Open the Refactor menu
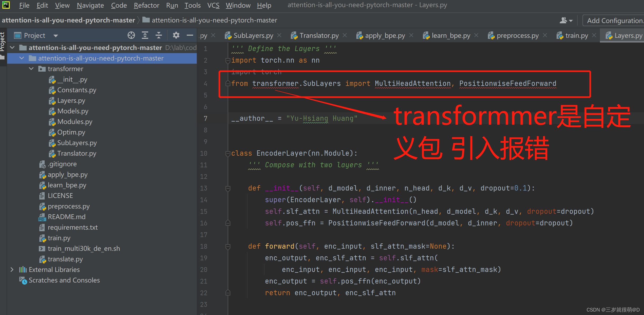Image resolution: width=644 pixels, height=315 pixels. pos(146,5)
